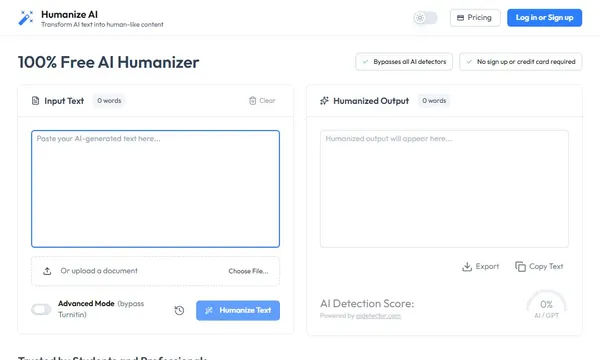Click the copy icon beside Copy Text
The height and width of the screenshot is (360, 600).
[x=520, y=266]
